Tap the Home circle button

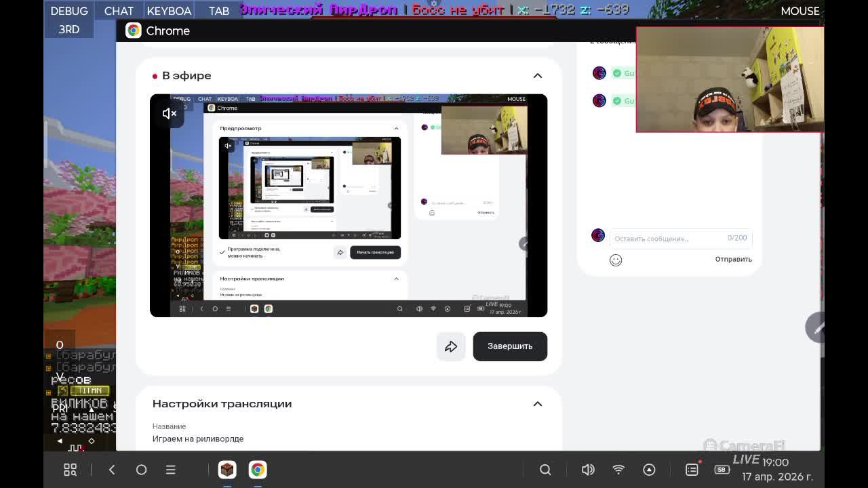click(x=141, y=470)
